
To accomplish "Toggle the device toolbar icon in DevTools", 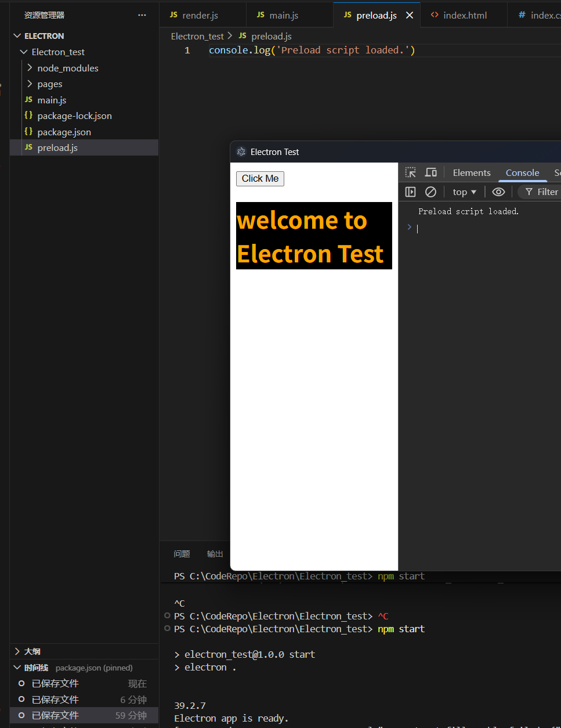I will tap(430, 172).
